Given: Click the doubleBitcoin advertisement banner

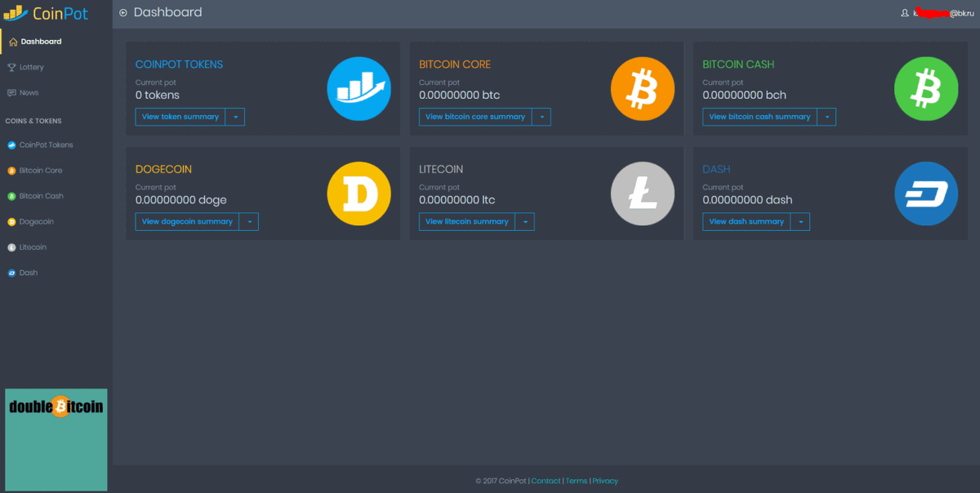Looking at the screenshot, I should [x=56, y=439].
